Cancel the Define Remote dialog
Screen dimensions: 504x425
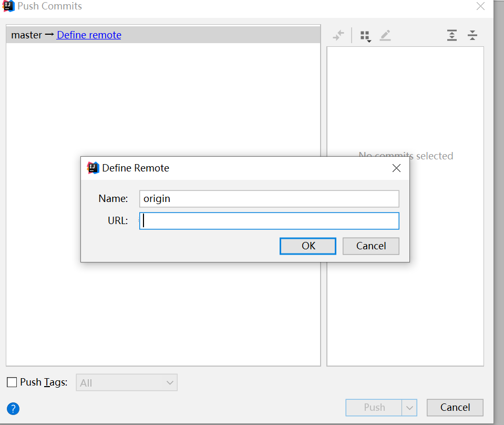(x=371, y=246)
